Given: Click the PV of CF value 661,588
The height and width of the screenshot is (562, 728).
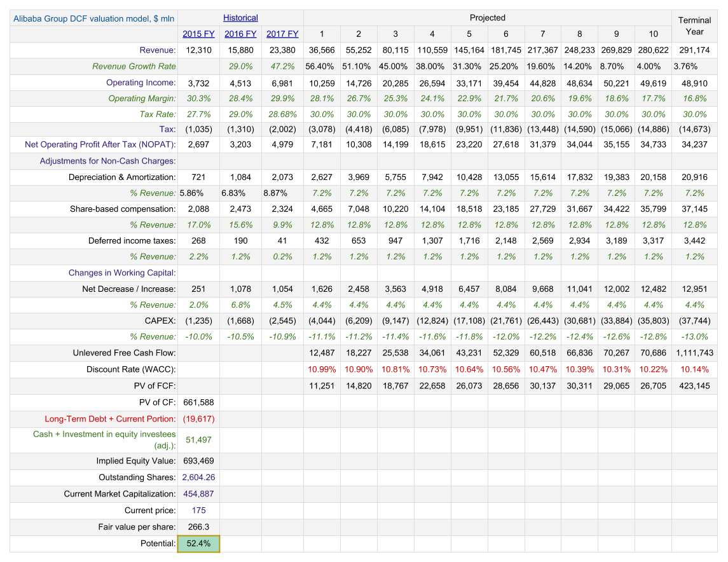Looking at the screenshot, I should coord(198,402).
